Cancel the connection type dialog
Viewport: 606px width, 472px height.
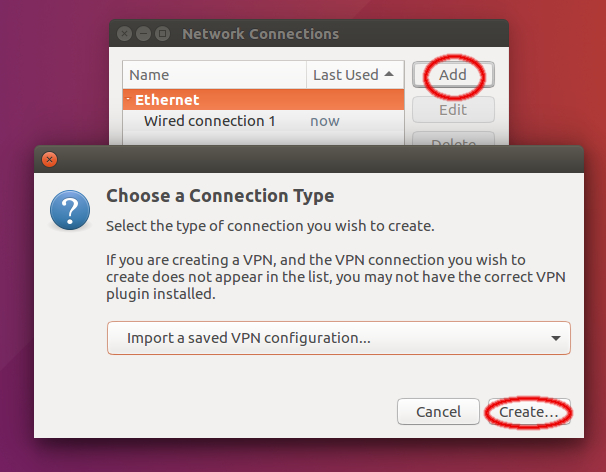[438, 411]
